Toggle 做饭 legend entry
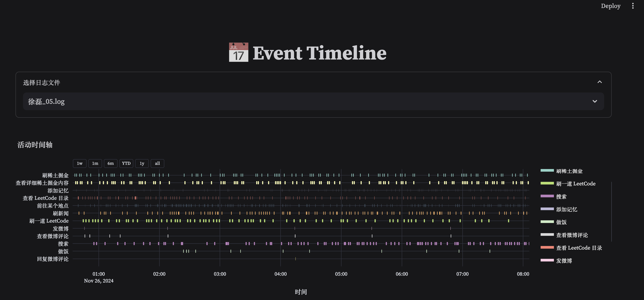This screenshot has width=644, height=300. pos(561,222)
